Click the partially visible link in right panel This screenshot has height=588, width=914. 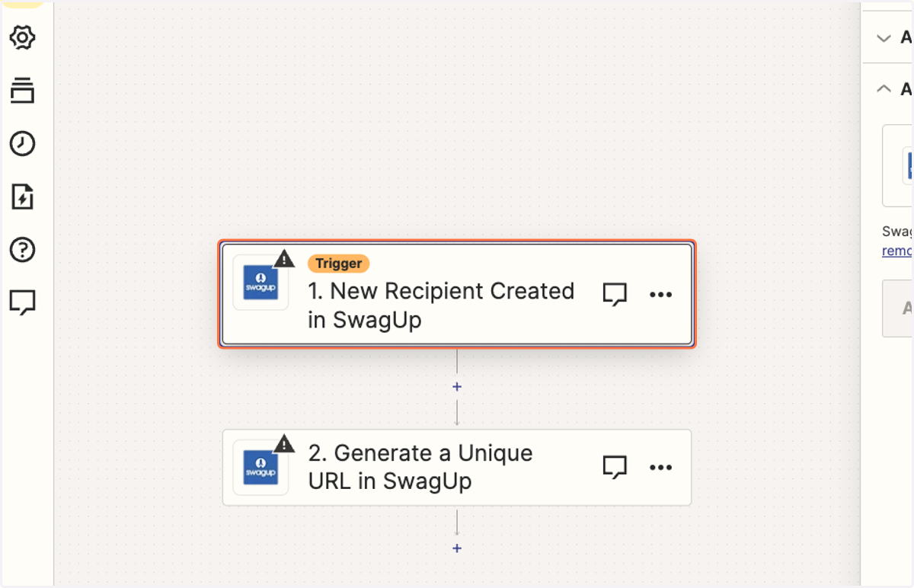coord(897,251)
